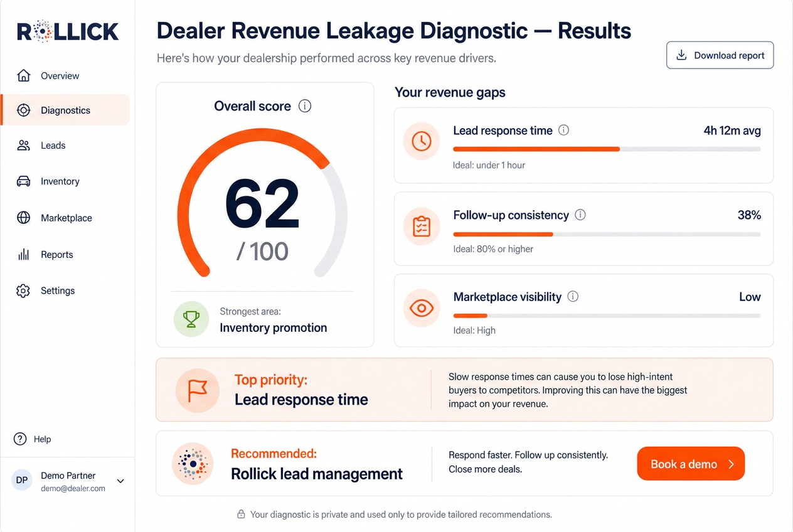This screenshot has width=793, height=532.
Task: Click info icon beside Marketplace visibility
Action: [x=573, y=297]
